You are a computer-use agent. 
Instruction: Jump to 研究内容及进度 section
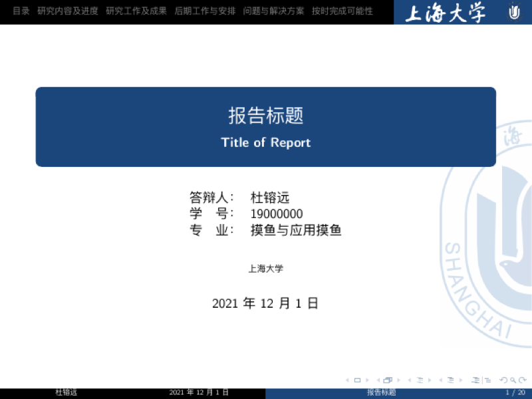tap(68, 11)
